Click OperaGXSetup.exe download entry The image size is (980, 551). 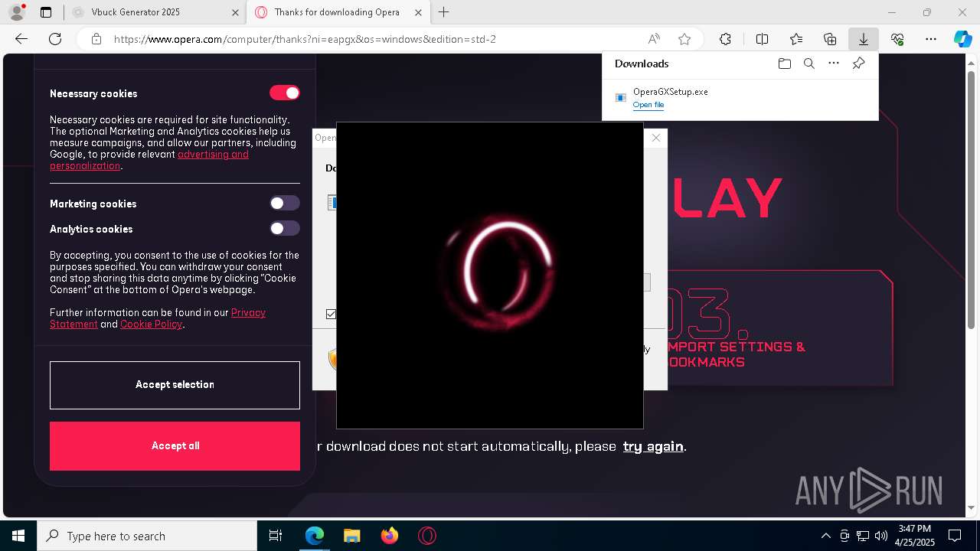(740, 97)
